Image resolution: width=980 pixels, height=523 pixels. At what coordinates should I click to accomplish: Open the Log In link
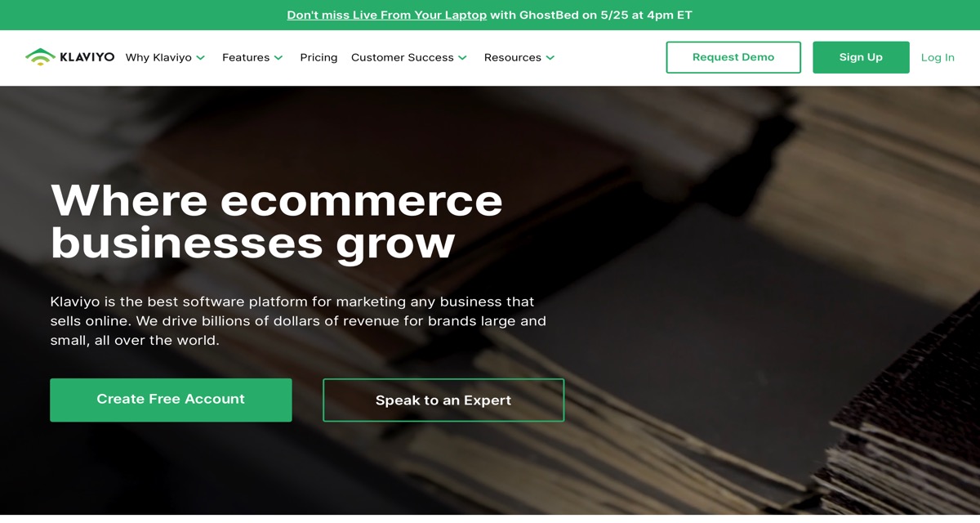pyautogui.click(x=938, y=57)
